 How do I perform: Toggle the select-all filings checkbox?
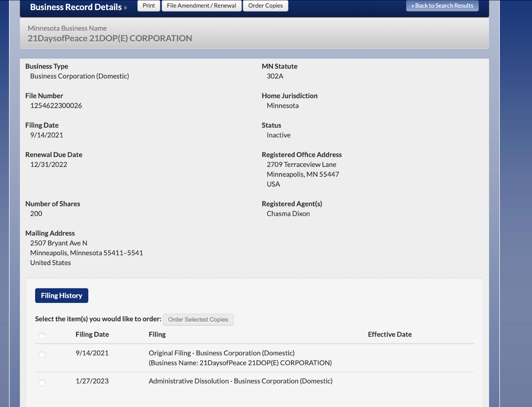coord(42,336)
